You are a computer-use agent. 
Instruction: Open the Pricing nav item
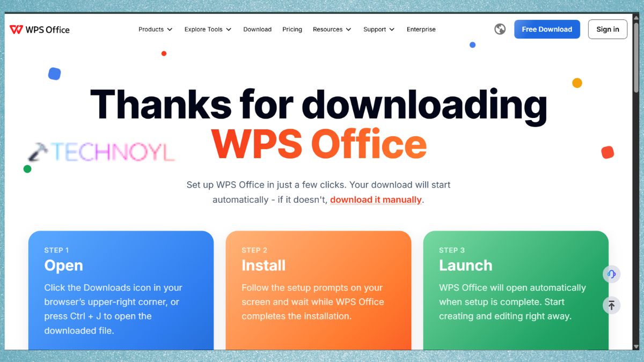[x=292, y=29]
